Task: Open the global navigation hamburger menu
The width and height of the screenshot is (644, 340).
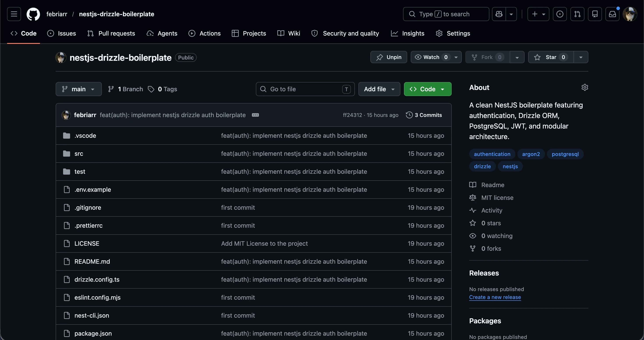Action: tap(14, 14)
